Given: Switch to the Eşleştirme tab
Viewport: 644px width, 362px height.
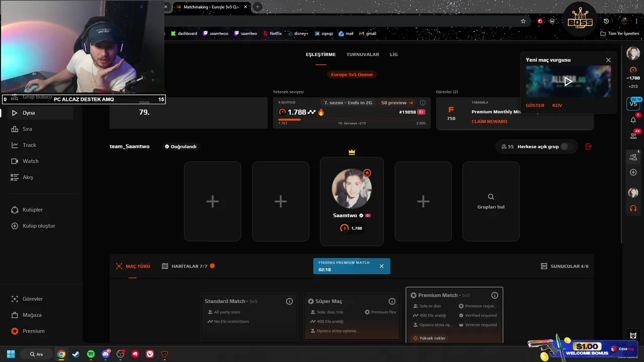Looking at the screenshot, I should pyautogui.click(x=320, y=54).
